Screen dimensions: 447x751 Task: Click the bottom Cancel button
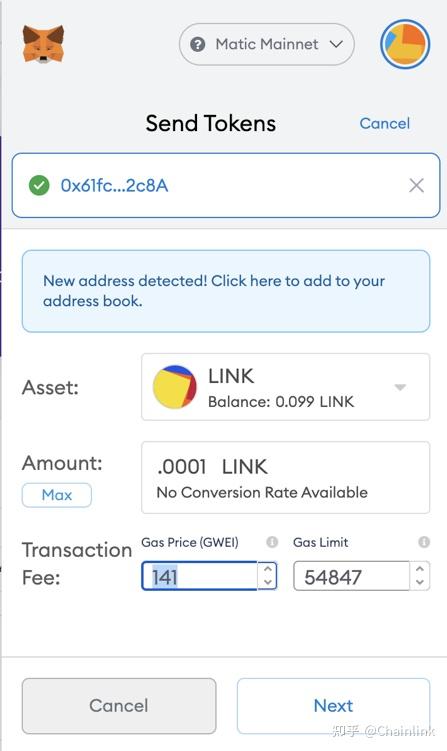119,705
